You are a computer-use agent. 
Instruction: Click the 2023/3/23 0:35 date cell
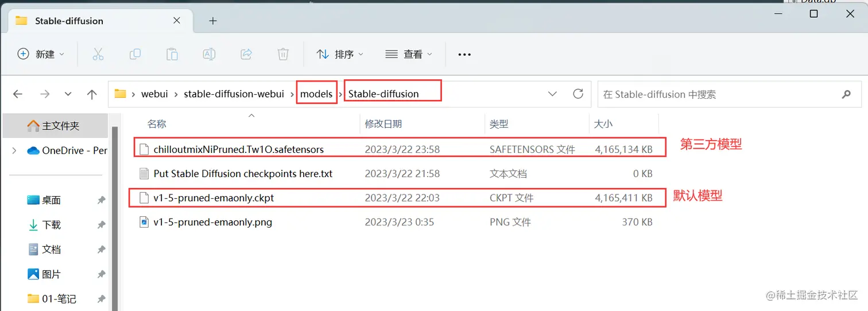coord(400,222)
